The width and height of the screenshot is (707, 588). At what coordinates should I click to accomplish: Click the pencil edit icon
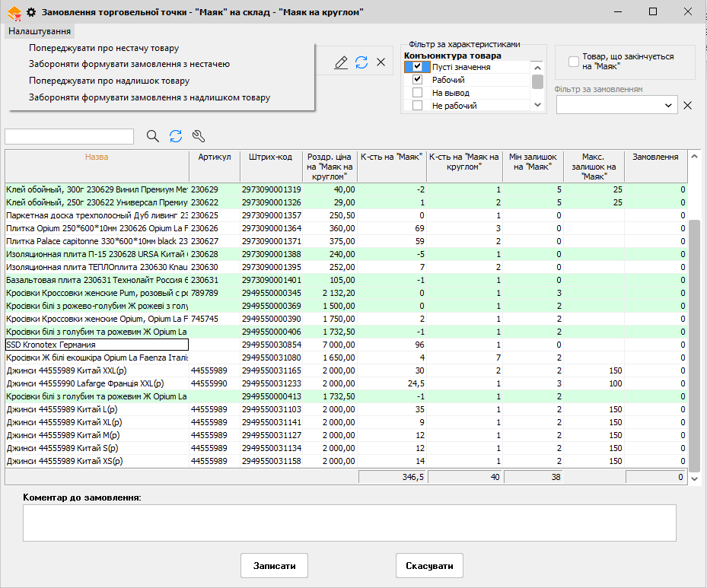(x=342, y=62)
